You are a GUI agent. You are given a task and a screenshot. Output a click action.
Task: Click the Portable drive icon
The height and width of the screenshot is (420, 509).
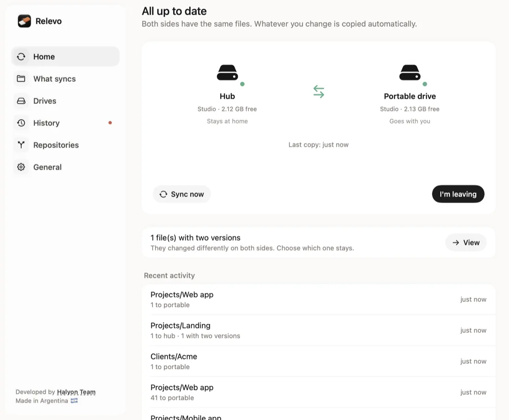(410, 72)
